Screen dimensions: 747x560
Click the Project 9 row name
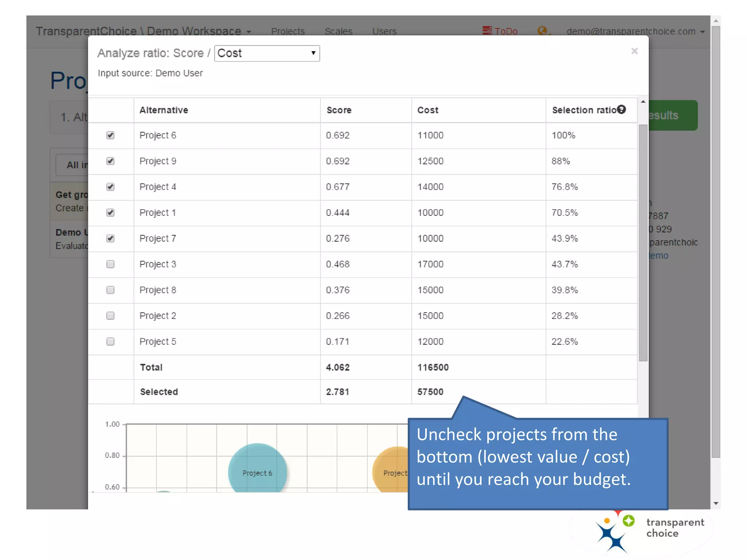158,161
